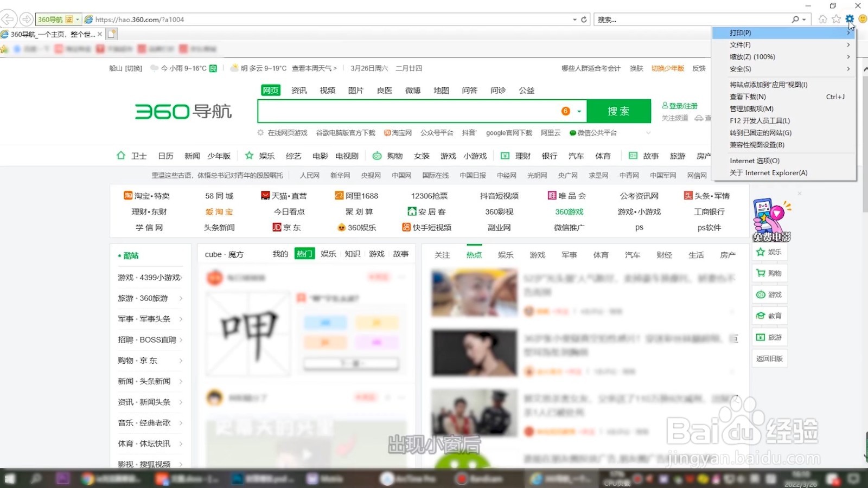Open a new tab button

[x=112, y=34]
